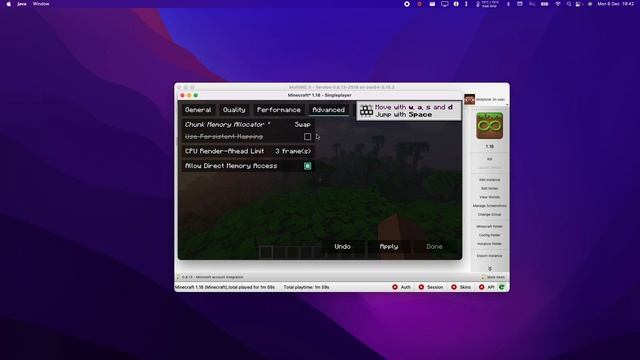Open View Worlds in MultiMC sidebar

pyautogui.click(x=489, y=197)
